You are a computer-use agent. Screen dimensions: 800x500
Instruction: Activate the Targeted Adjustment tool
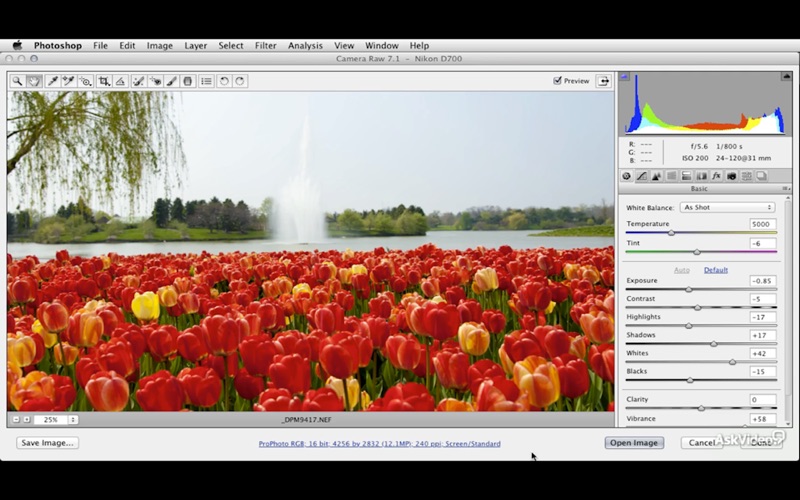pyautogui.click(x=86, y=81)
